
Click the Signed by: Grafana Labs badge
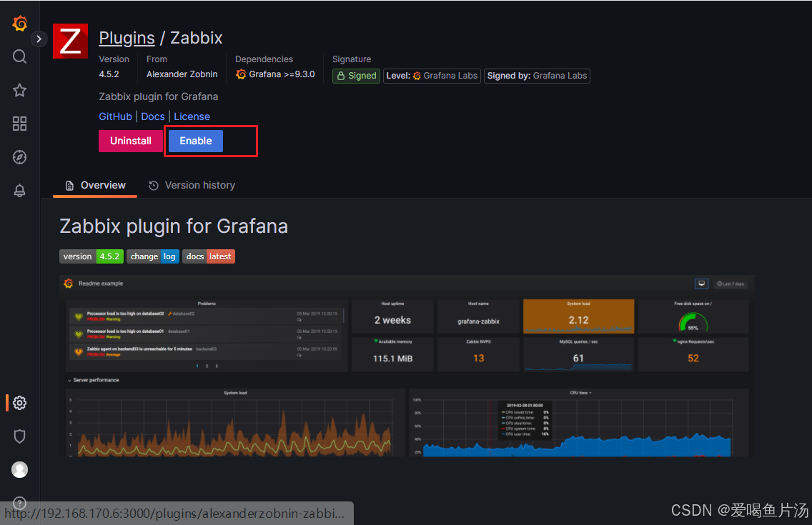point(537,76)
